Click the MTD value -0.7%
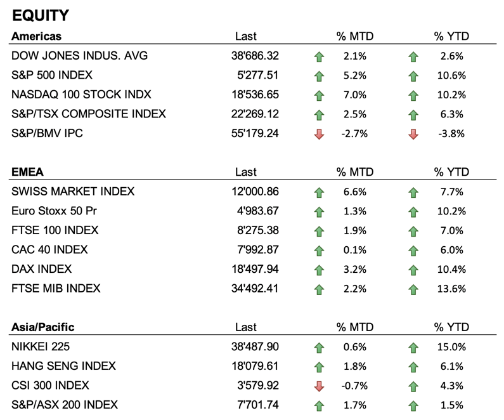504x420 pixels. pos(354,386)
